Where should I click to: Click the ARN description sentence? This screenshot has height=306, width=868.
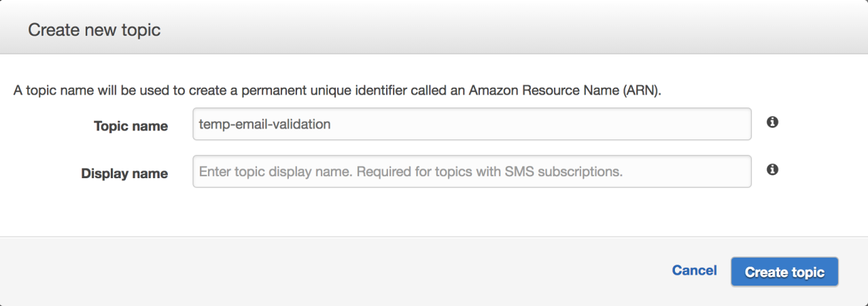click(337, 90)
